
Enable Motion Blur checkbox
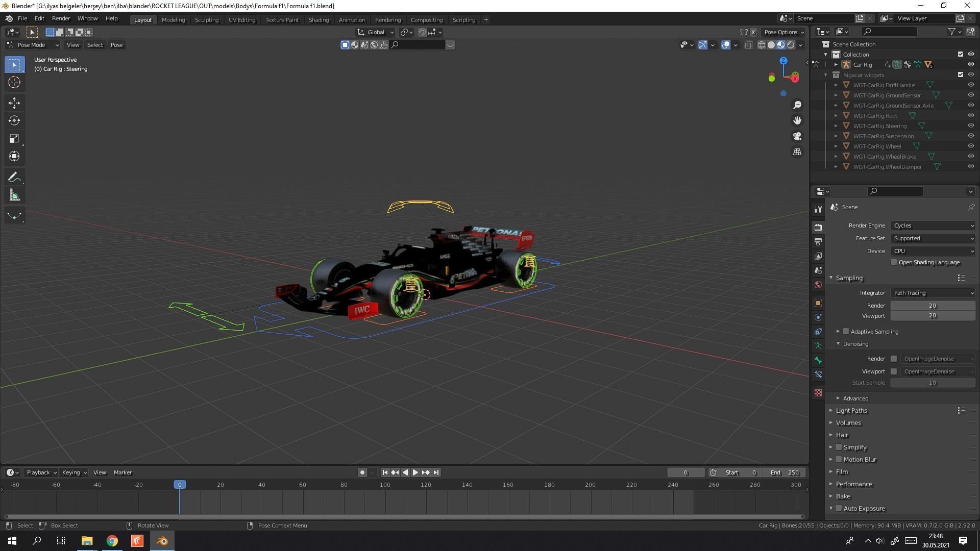[x=839, y=459]
